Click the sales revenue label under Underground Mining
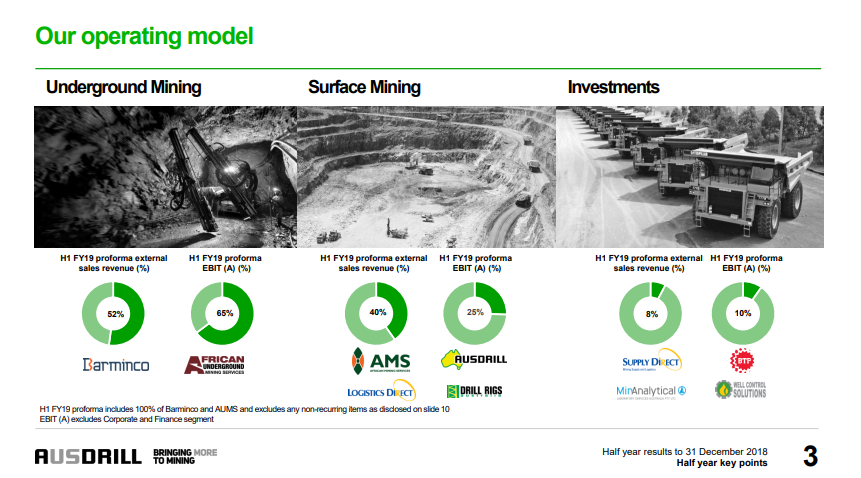 click(114, 263)
